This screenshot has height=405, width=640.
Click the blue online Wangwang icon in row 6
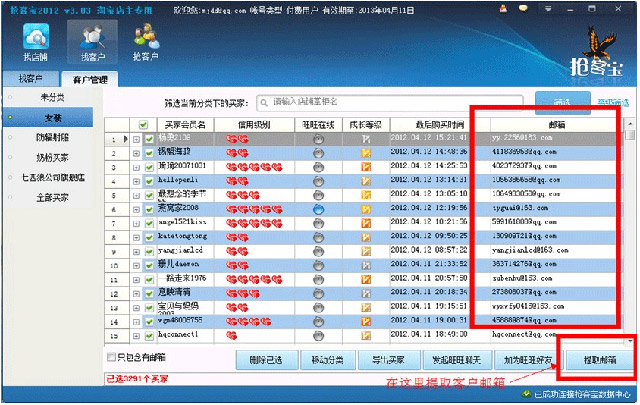pyautogui.click(x=318, y=209)
